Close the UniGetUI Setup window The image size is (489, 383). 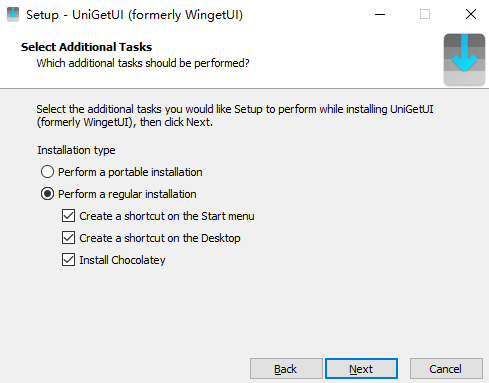tap(471, 14)
